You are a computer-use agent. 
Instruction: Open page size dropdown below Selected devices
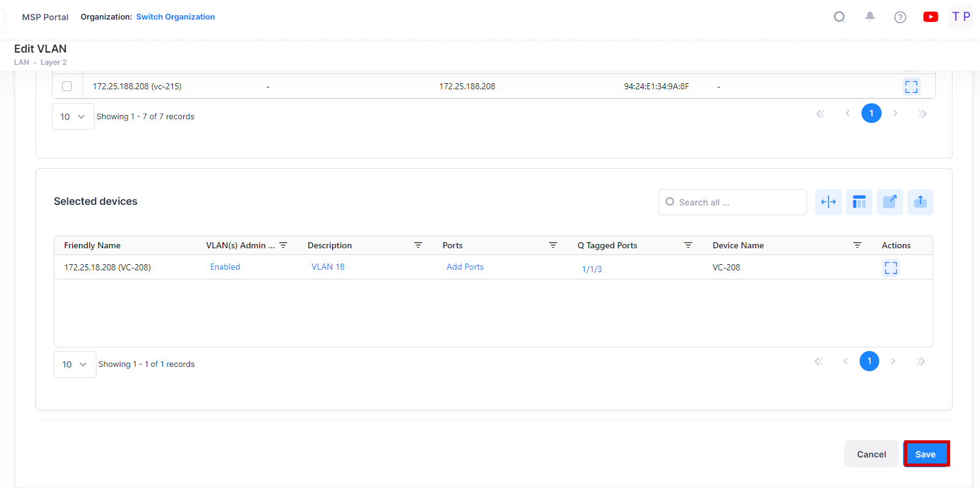click(75, 364)
